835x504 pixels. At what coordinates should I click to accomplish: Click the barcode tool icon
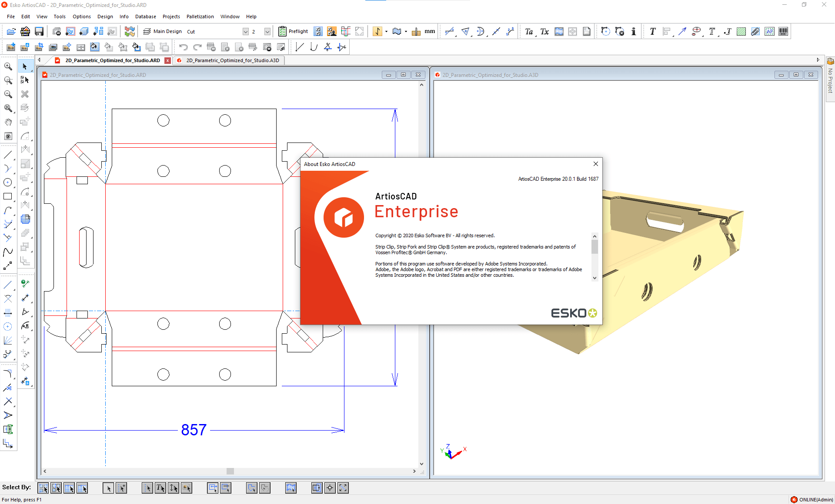(x=783, y=31)
